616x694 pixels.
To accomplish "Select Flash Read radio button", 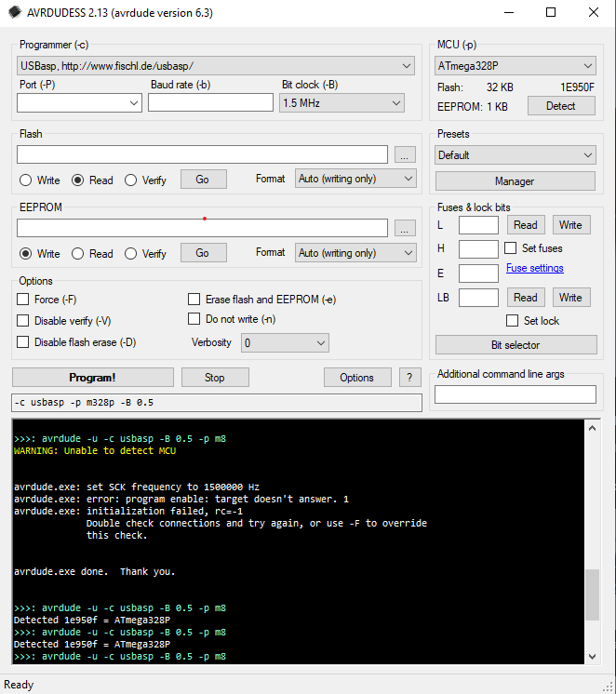I will [78, 180].
